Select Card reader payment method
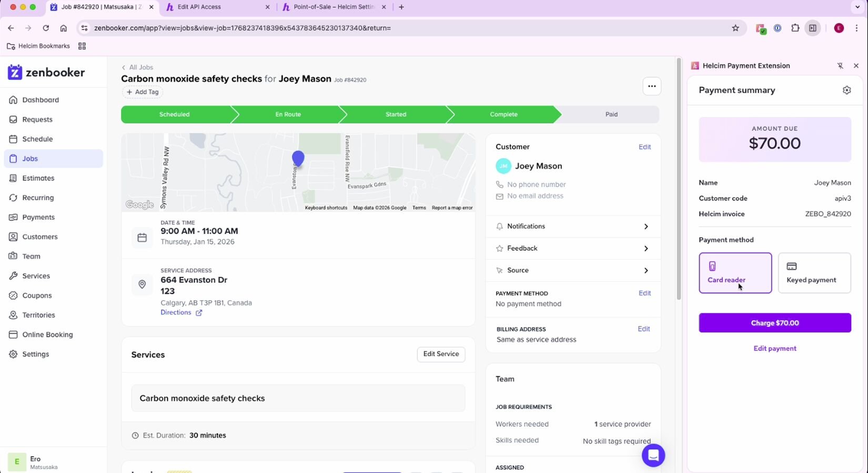Viewport: 868px width, 473px height. (735, 273)
